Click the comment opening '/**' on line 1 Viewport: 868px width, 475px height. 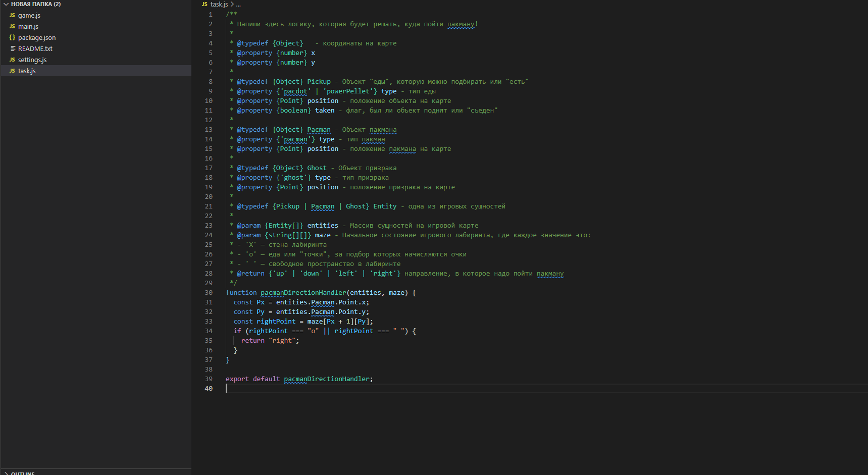click(x=232, y=15)
